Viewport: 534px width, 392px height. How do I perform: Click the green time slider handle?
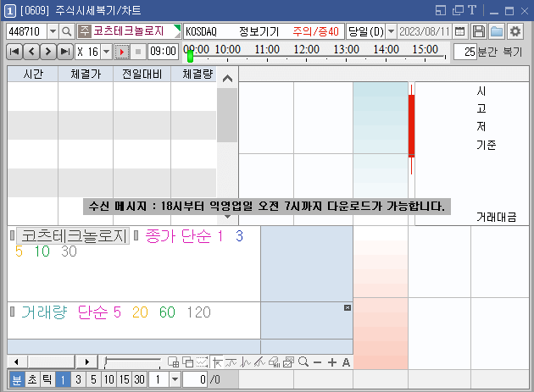(191, 55)
